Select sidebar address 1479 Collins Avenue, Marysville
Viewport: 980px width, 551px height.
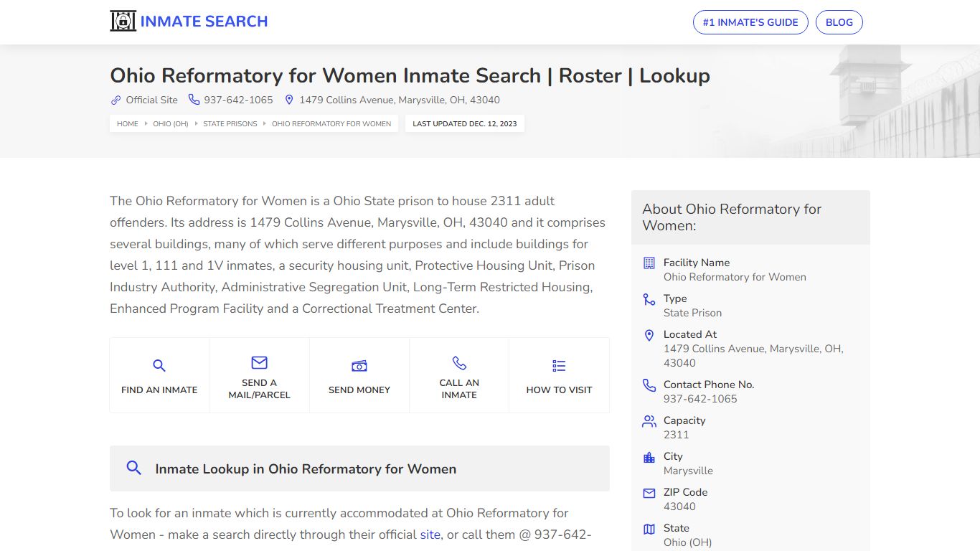pyautogui.click(x=753, y=356)
